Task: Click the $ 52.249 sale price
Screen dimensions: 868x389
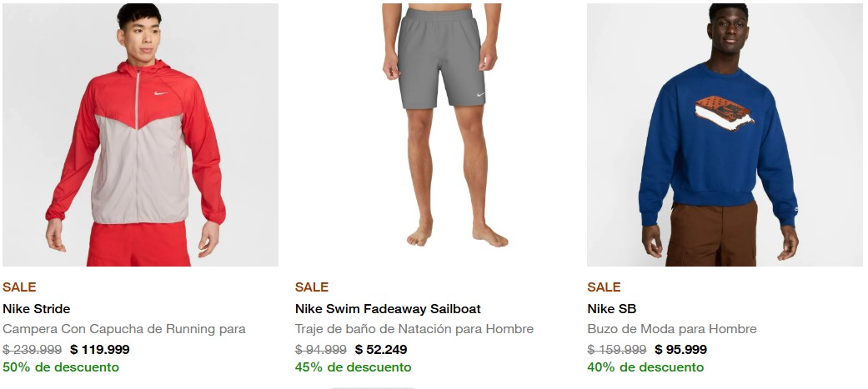Action: [381, 350]
